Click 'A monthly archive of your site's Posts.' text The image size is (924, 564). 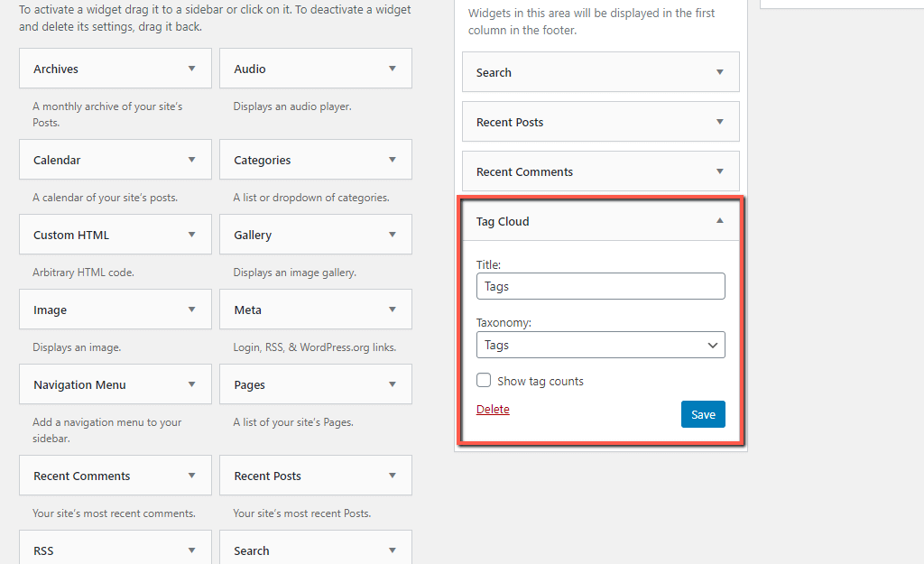click(x=107, y=115)
